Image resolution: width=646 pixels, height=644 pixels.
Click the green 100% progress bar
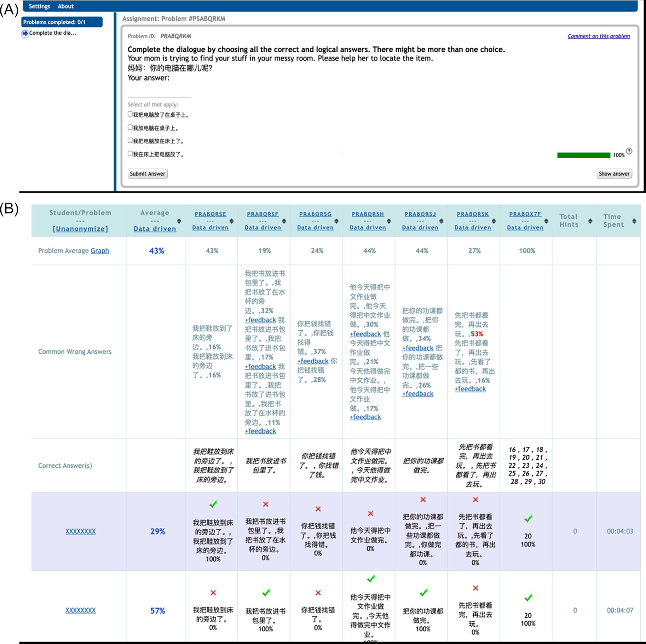[583, 155]
